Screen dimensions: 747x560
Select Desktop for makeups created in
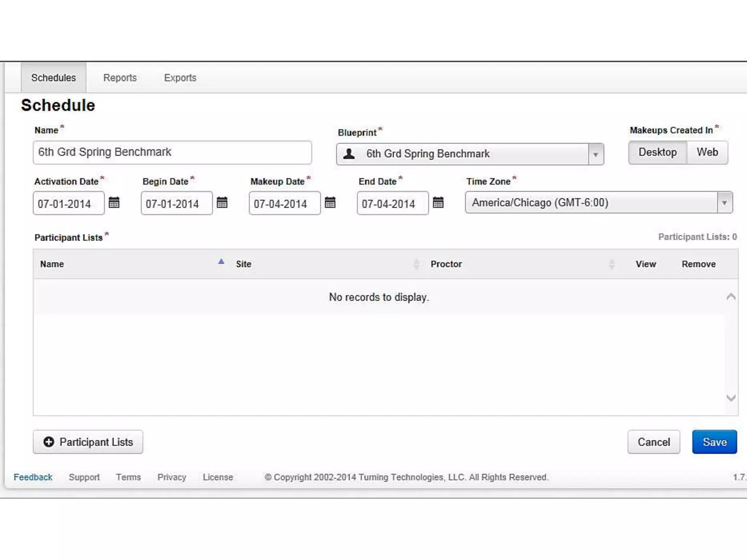click(657, 152)
